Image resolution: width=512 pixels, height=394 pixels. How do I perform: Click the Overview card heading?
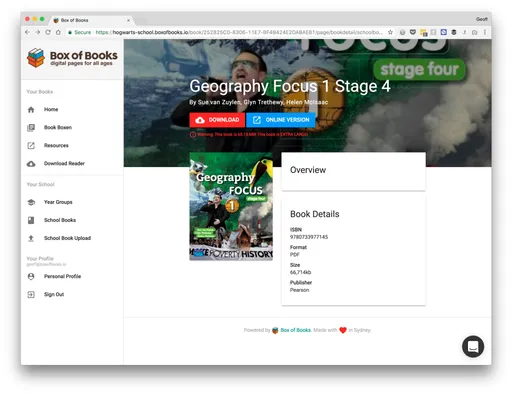click(308, 170)
